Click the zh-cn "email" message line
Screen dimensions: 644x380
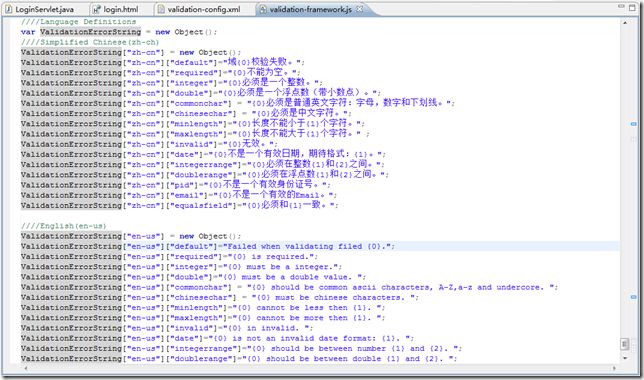(x=179, y=195)
